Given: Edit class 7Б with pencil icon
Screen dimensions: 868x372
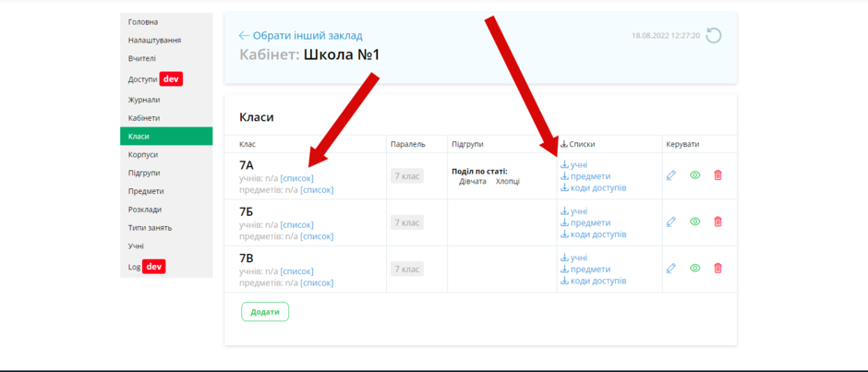Looking at the screenshot, I should tap(671, 222).
